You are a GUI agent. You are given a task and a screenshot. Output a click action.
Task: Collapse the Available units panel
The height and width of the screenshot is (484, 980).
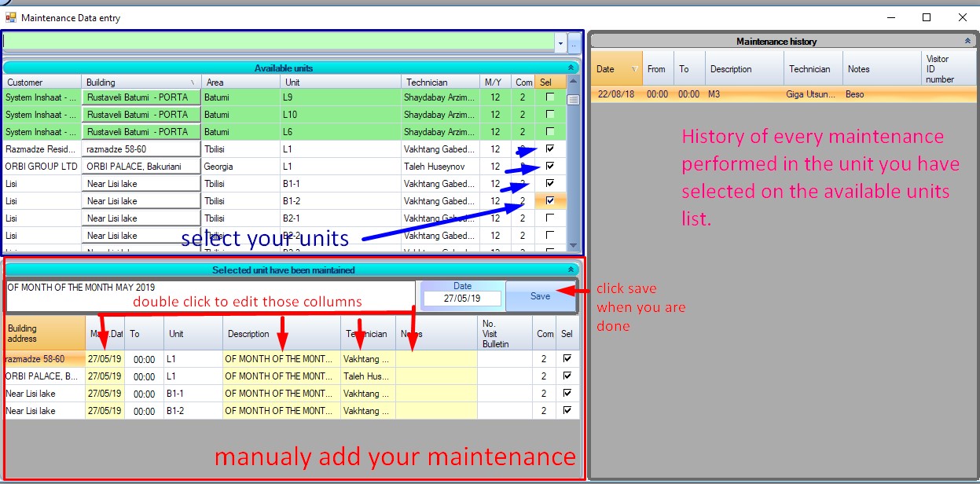click(571, 68)
